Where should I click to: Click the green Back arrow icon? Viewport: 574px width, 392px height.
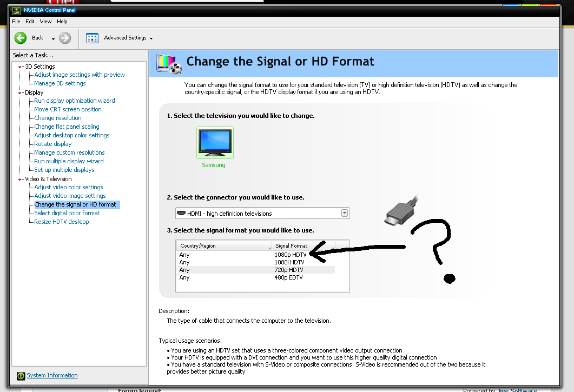(21, 38)
